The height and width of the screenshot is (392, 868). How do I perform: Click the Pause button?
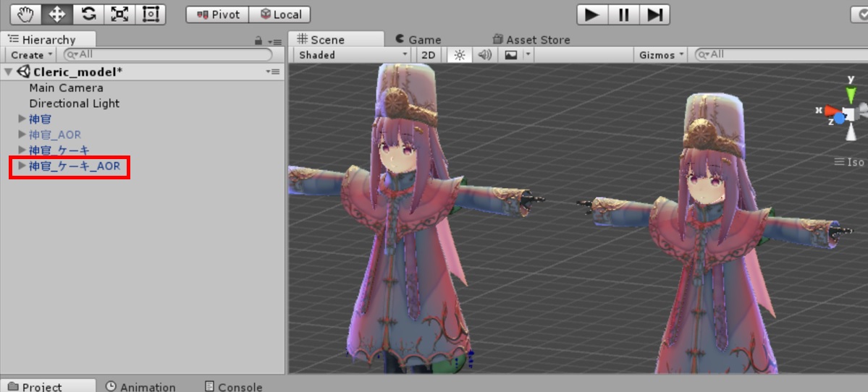623,14
